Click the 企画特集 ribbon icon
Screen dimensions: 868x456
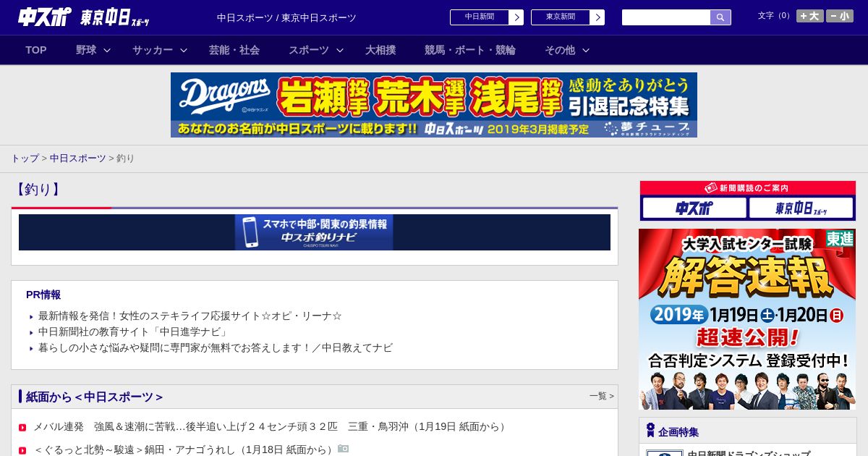click(650, 431)
